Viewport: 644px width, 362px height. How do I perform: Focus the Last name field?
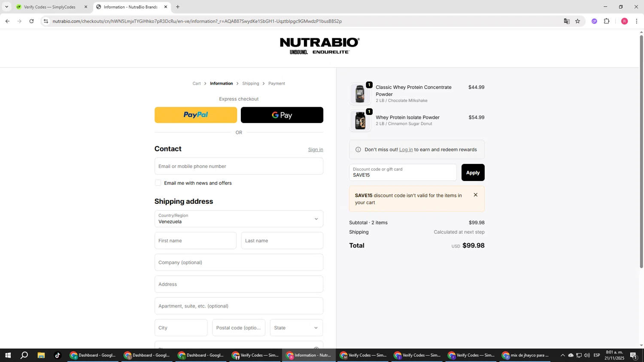coord(282,241)
